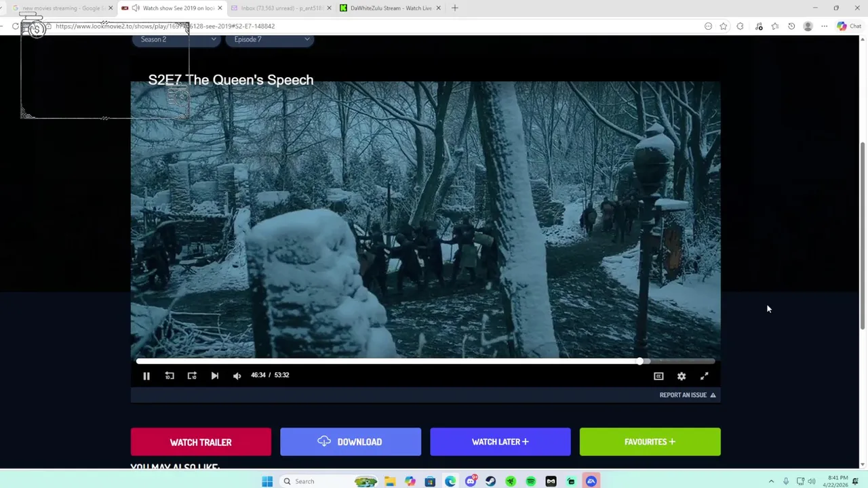
Task: Open Microsoft Edge taskbar icon
Action: (x=450, y=481)
